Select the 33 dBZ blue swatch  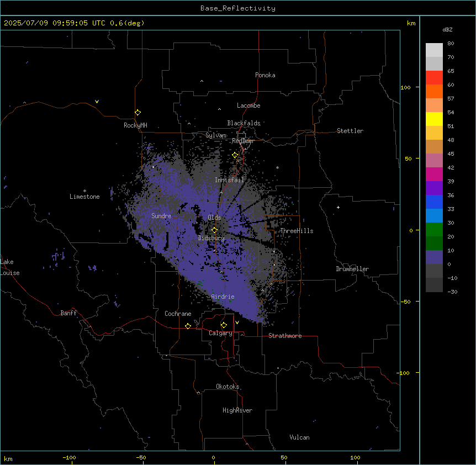[x=434, y=215]
